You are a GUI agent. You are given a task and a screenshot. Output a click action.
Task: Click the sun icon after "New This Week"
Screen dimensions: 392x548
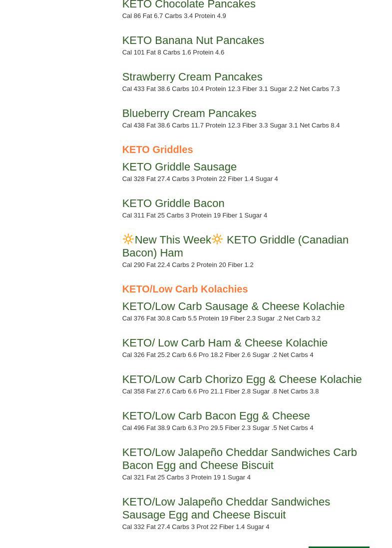pos(217,239)
